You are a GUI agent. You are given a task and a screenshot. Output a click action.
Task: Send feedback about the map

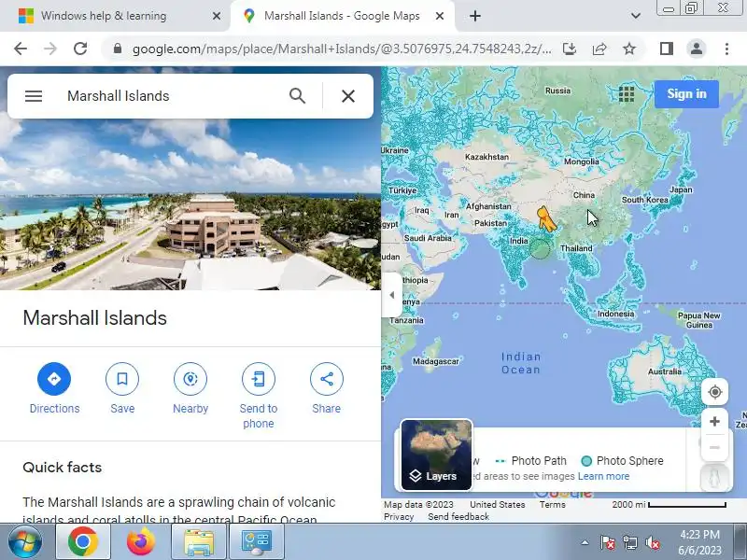click(458, 517)
